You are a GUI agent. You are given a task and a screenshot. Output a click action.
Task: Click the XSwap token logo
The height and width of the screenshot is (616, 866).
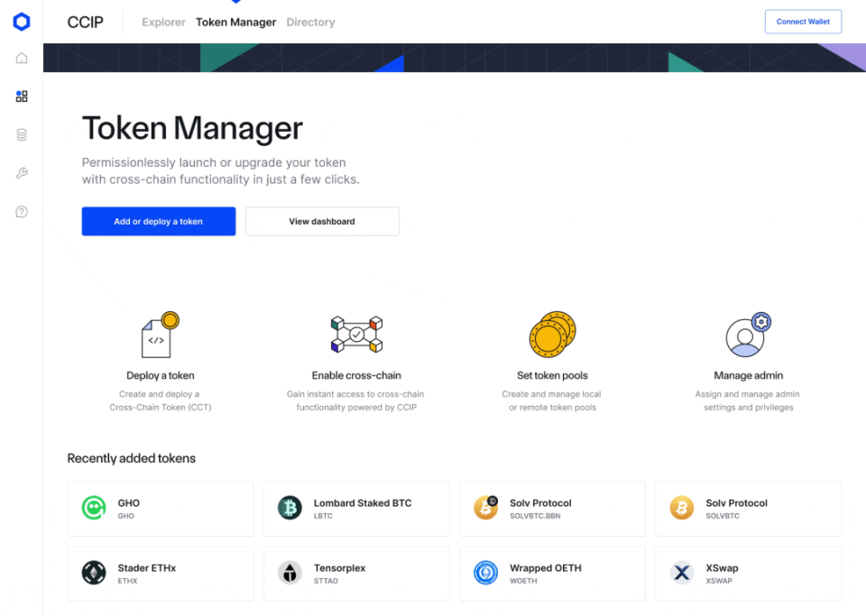point(682,573)
